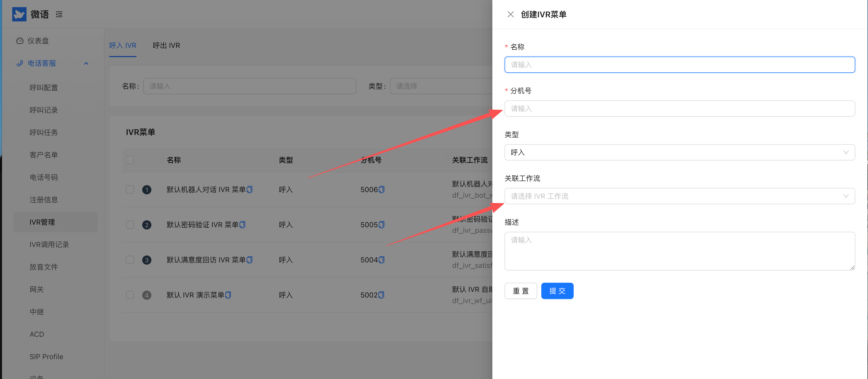Open 呼叫配置 in the sidebar

[44, 88]
